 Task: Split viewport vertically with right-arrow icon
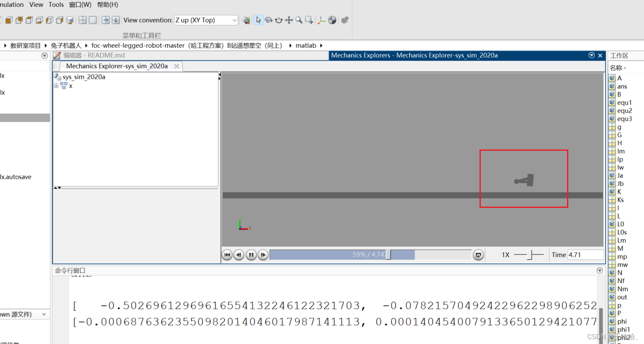point(106,20)
